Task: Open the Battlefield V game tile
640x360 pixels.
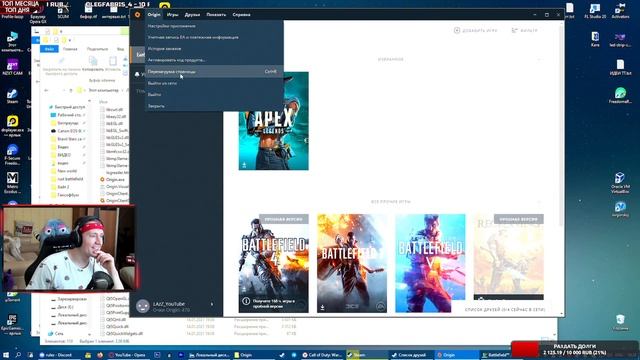Action: coord(430,263)
